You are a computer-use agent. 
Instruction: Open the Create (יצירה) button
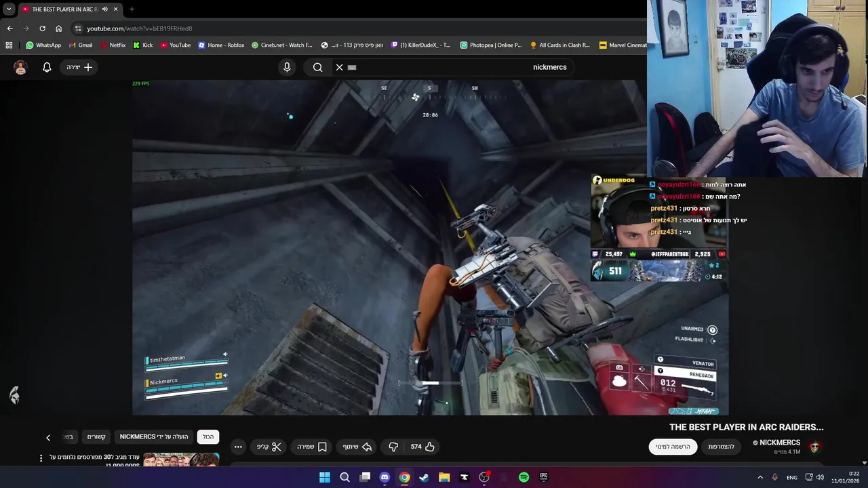click(x=79, y=67)
